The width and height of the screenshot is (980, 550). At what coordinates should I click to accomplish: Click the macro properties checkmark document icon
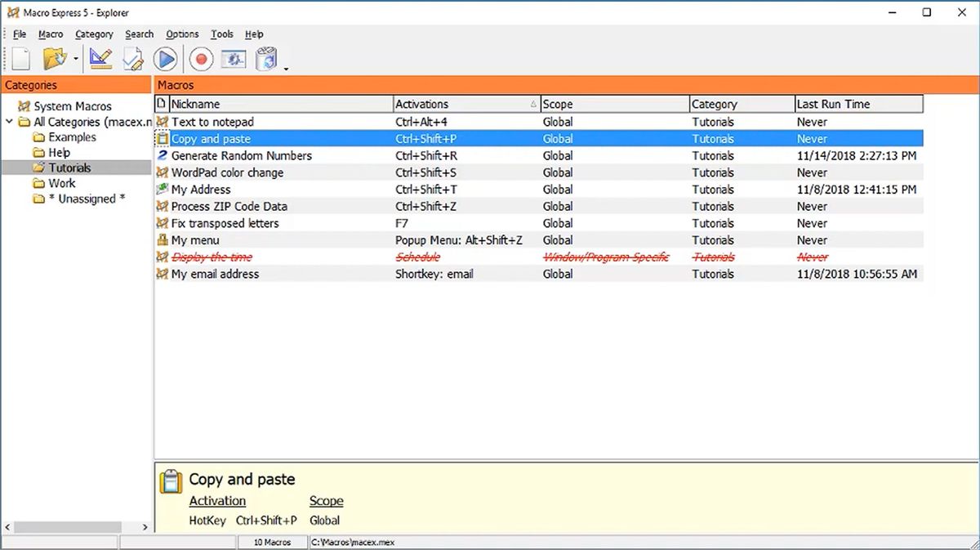tap(133, 59)
